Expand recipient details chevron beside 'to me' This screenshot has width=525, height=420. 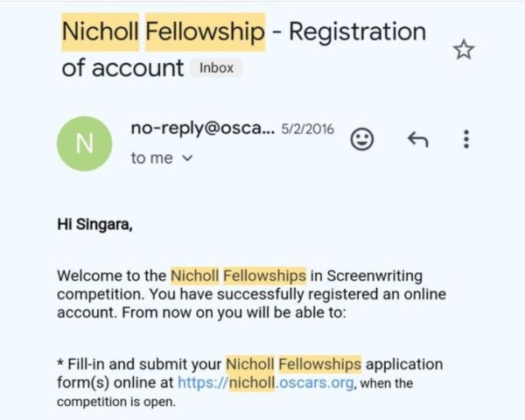(185, 158)
